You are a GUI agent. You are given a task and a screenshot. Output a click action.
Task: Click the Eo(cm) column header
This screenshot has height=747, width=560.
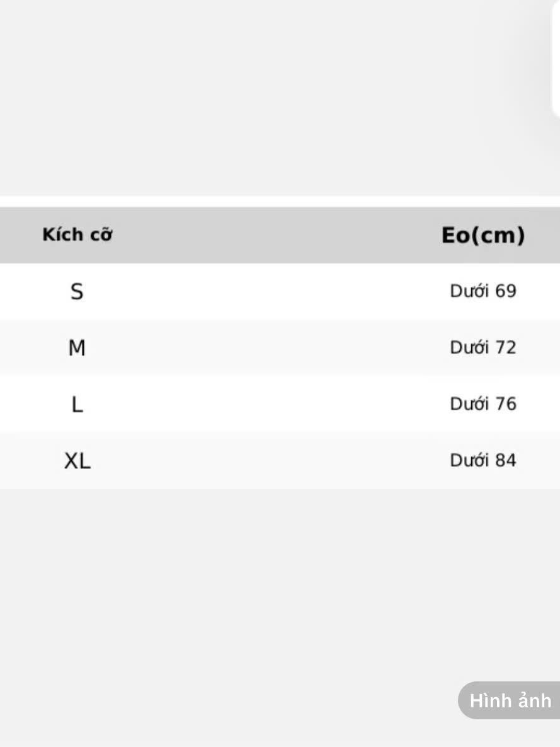pyautogui.click(x=483, y=235)
